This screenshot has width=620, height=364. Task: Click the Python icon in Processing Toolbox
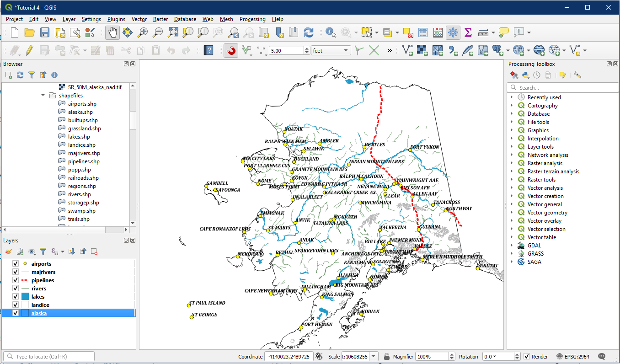pyautogui.click(x=525, y=75)
